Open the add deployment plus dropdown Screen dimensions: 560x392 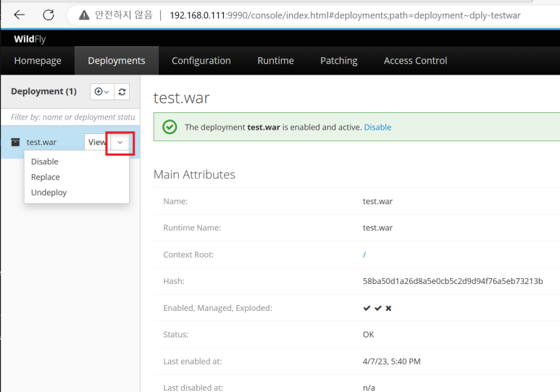coord(102,92)
